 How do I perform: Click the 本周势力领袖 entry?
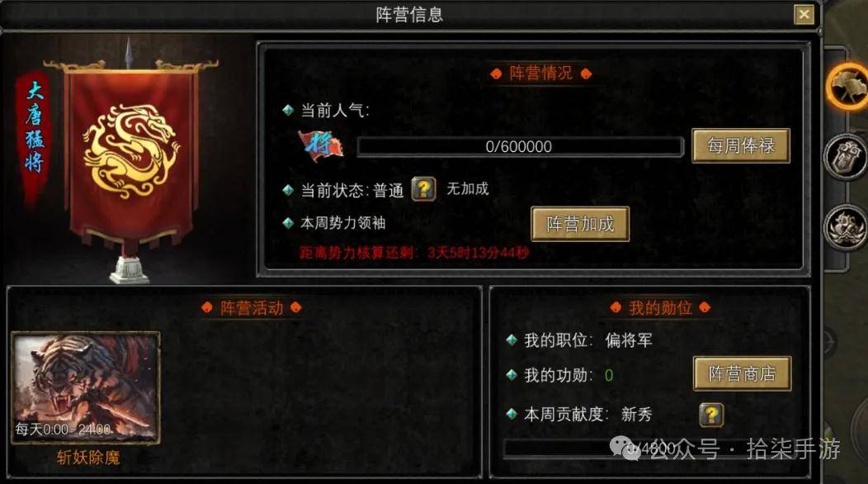(342, 224)
